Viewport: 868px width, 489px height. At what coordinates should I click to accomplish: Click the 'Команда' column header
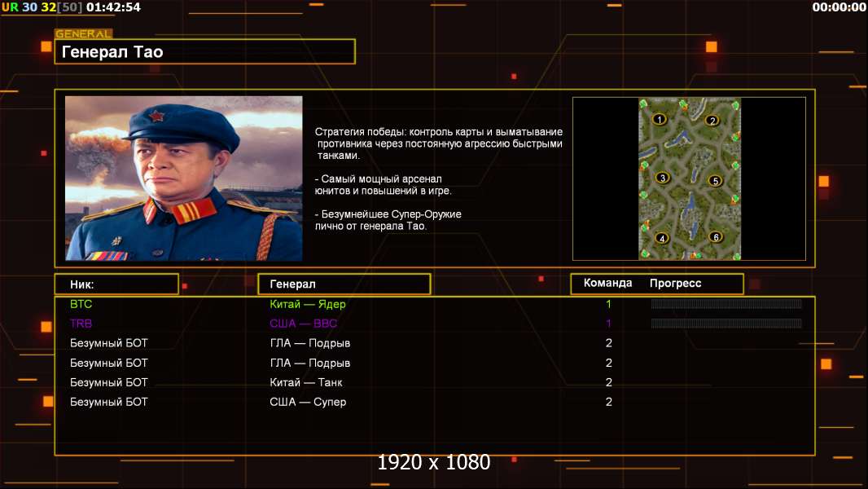(607, 283)
